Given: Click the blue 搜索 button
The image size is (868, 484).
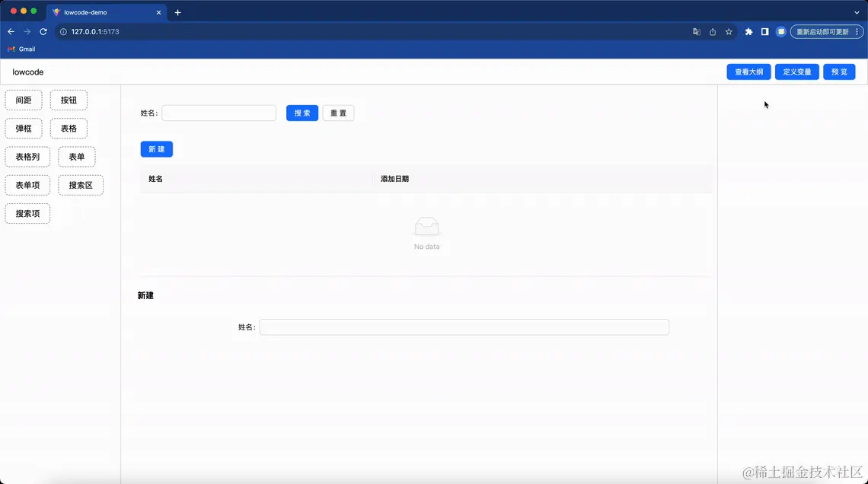Looking at the screenshot, I should click(x=302, y=113).
